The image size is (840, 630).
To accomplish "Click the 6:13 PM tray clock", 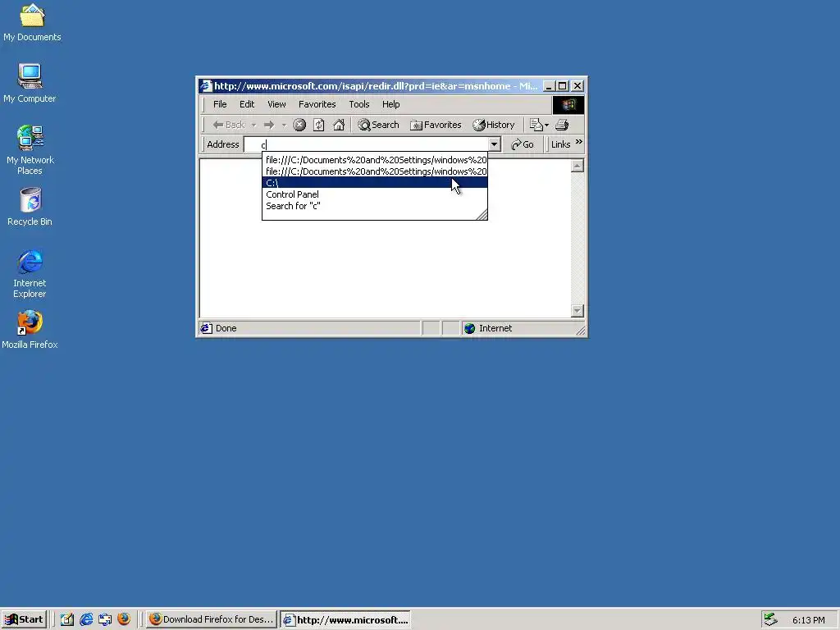I will [808, 620].
